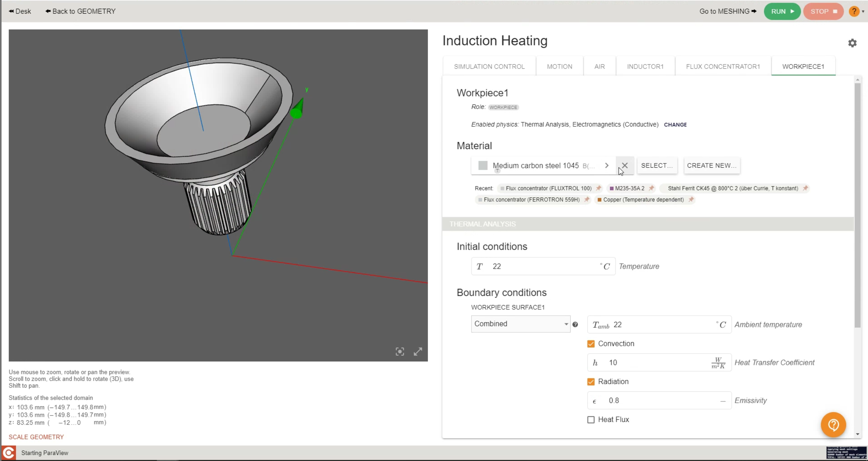The height and width of the screenshot is (461, 868).
Task: Click the WORKPIECE role tag
Action: [503, 107]
